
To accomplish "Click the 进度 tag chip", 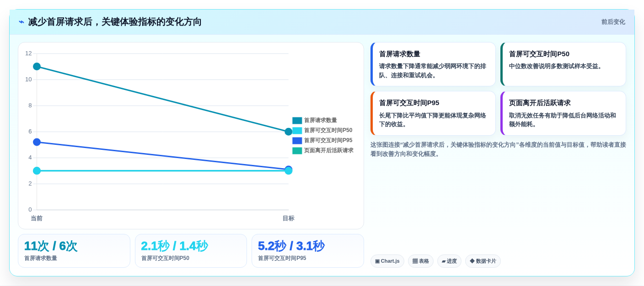I will tap(449, 261).
